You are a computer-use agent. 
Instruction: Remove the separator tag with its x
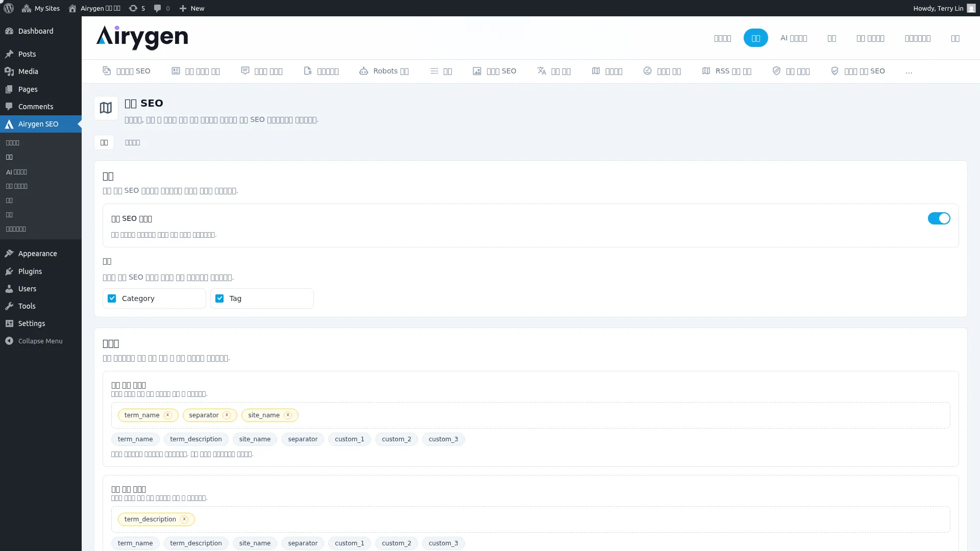pyautogui.click(x=227, y=415)
